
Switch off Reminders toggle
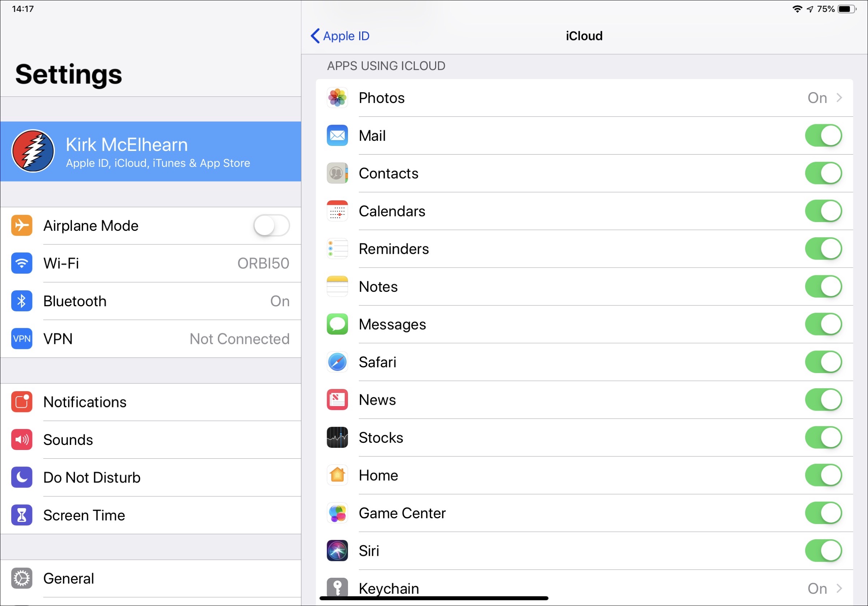(824, 248)
